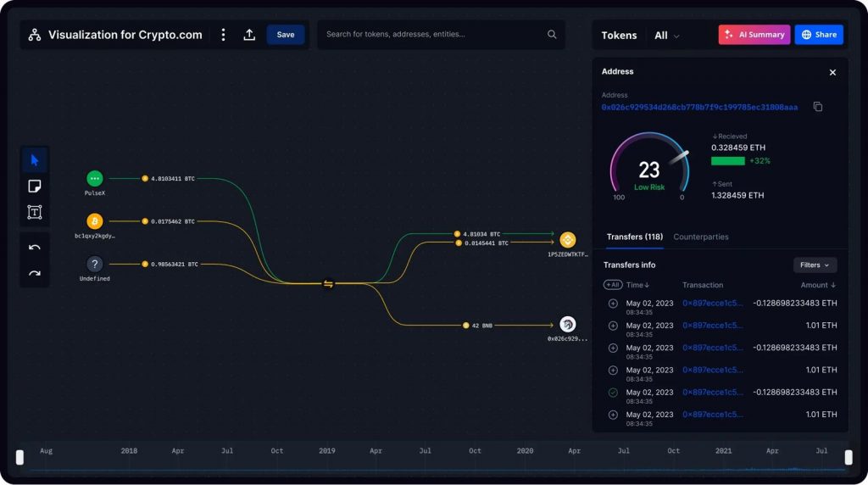Click the undo arrow icon

pyautogui.click(x=35, y=248)
